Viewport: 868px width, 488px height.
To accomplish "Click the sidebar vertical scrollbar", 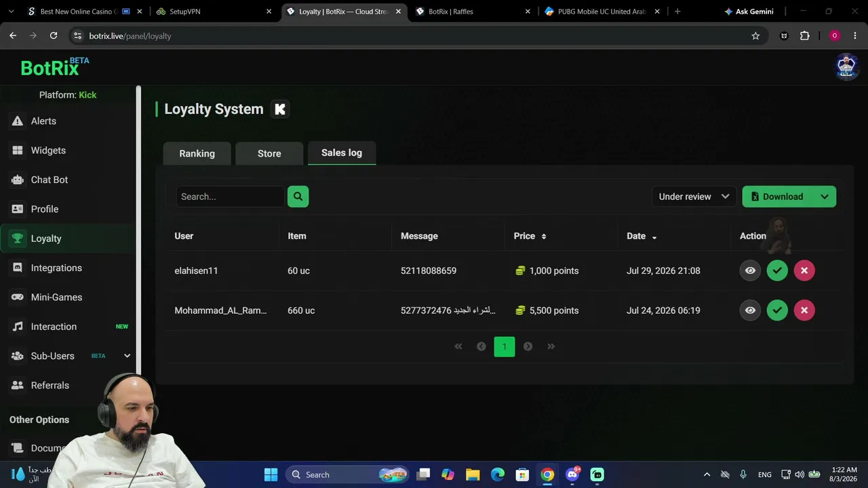I will point(138,230).
